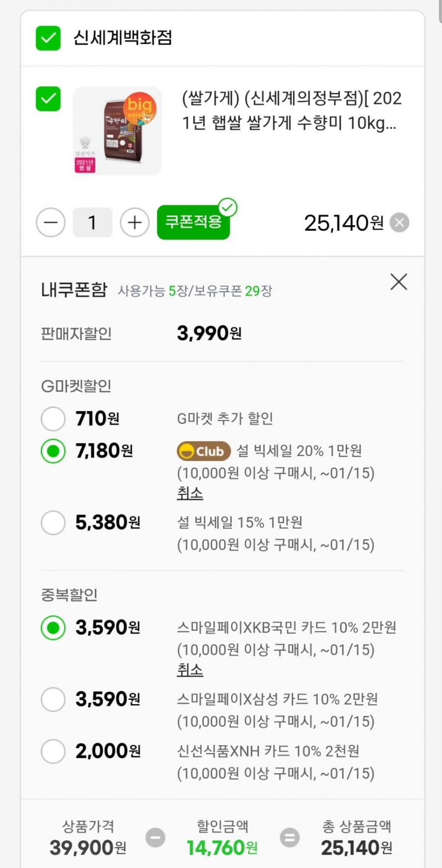This screenshot has width=442, height=868.
Task: Decrease quantity with the minus button
Action: pyautogui.click(x=51, y=222)
